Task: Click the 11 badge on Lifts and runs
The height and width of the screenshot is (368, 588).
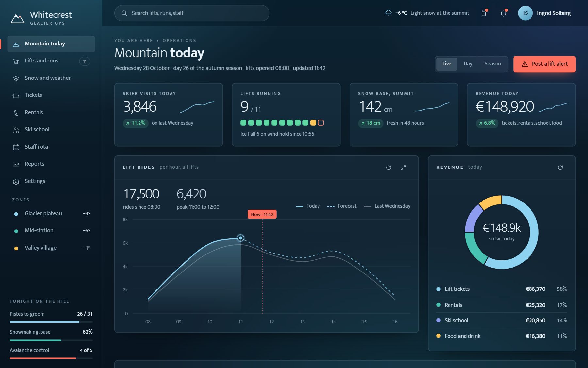Action: [85, 61]
